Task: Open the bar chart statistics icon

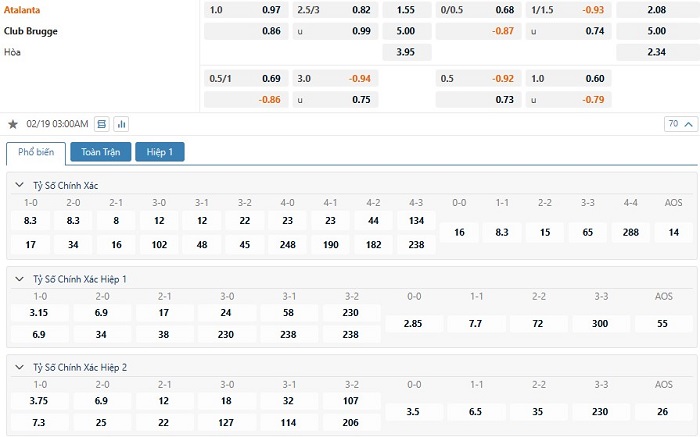Action: 122,124
